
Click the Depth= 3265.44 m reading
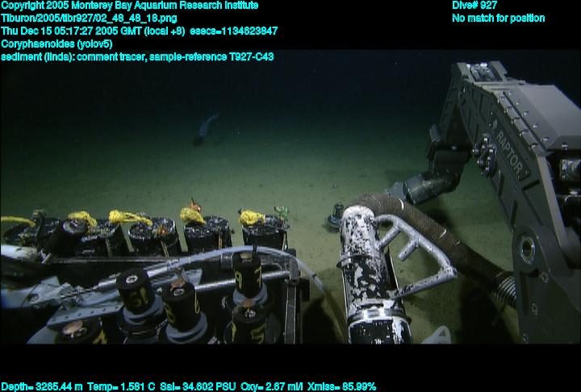(40, 386)
